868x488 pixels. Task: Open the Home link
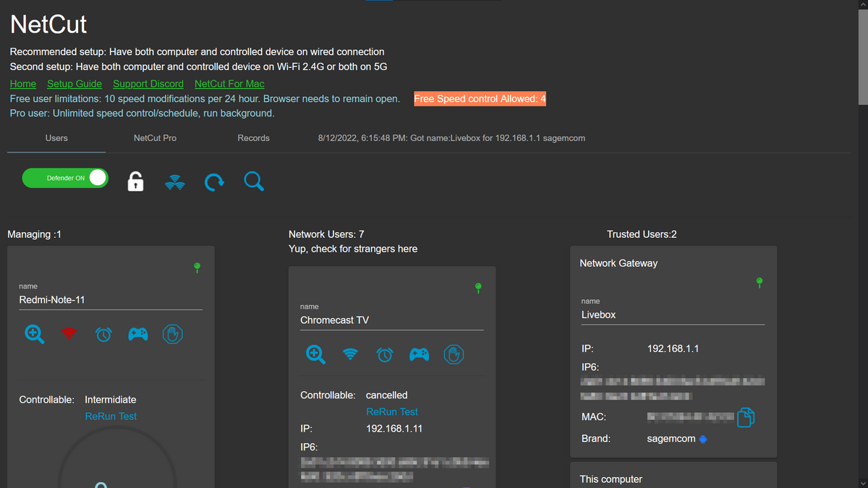[x=23, y=84]
